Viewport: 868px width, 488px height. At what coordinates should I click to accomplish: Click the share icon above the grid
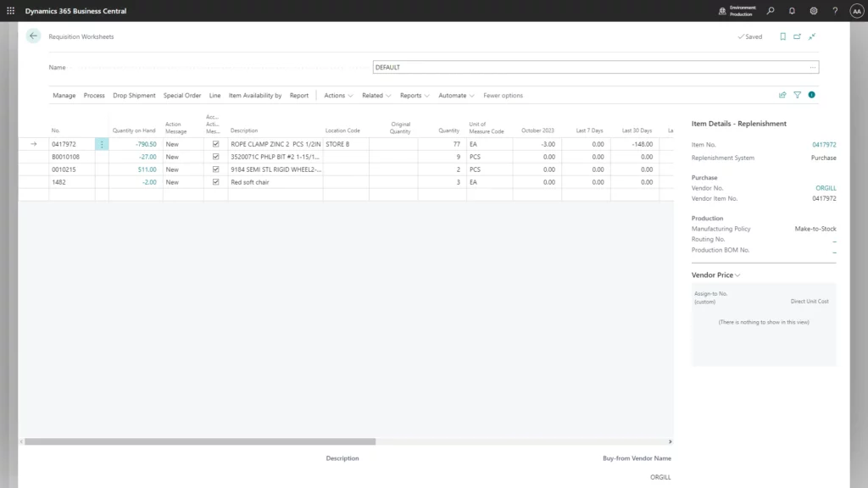(x=782, y=96)
